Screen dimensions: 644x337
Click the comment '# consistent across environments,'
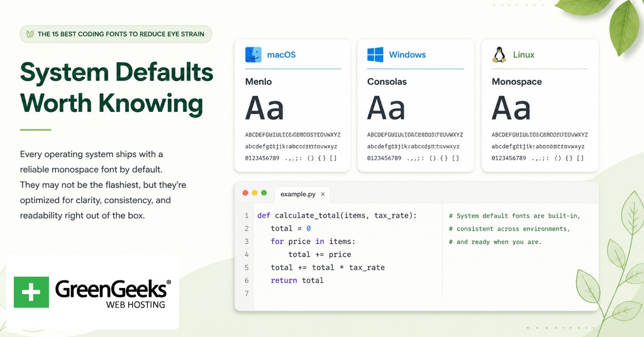[x=509, y=229]
